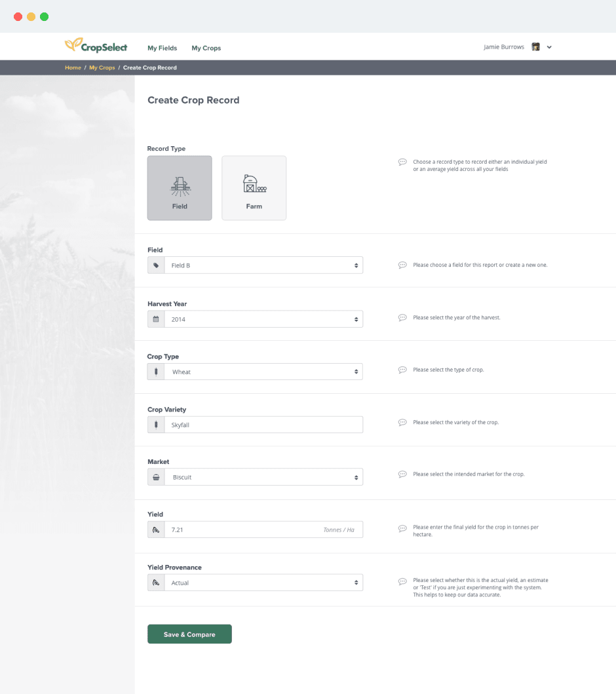
Task: Click speech bubble icon beside market hint
Action: pyautogui.click(x=402, y=474)
